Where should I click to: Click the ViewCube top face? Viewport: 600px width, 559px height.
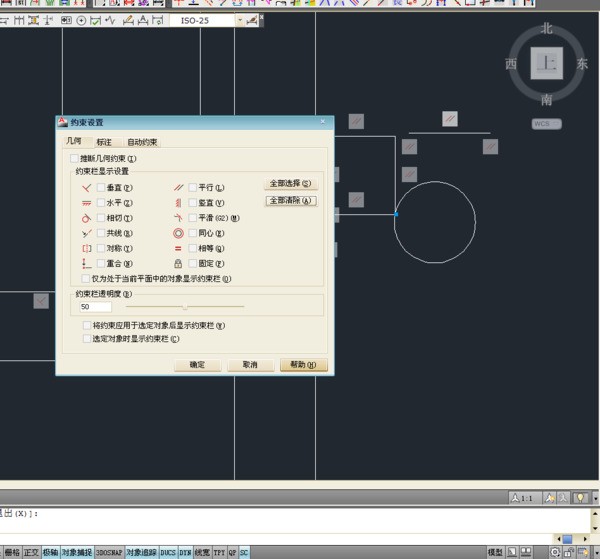pyautogui.click(x=546, y=64)
